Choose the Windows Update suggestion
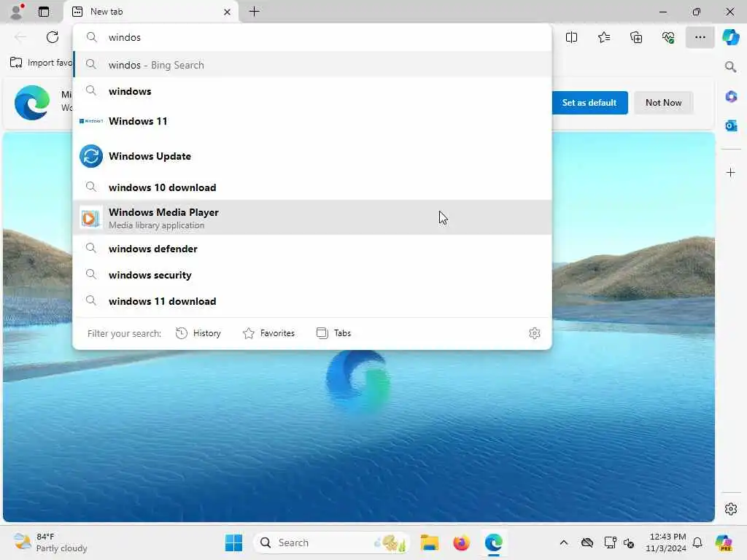Viewport: 747px width, 560px height. tap(312, 156)
